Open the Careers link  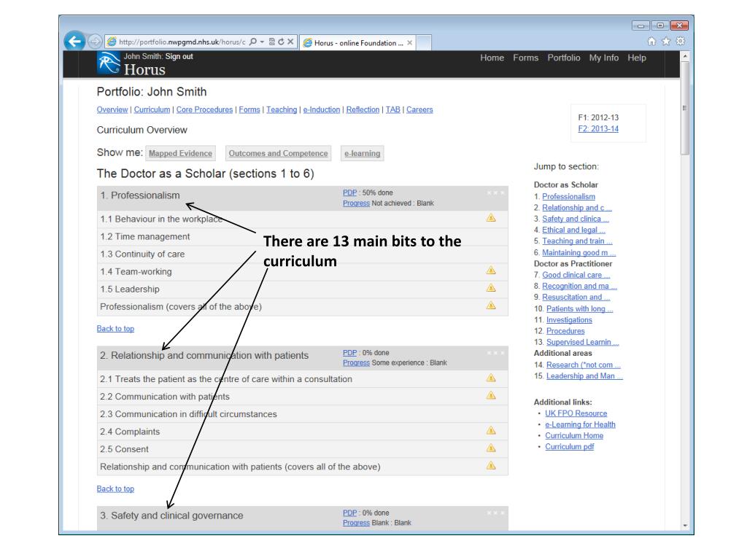(419, 109)
